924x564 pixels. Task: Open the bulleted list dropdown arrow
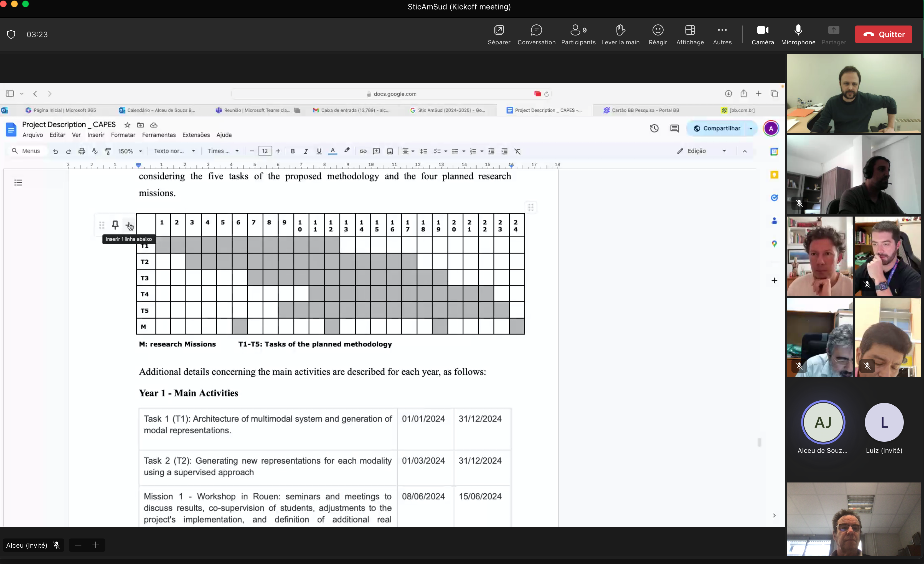point(464,151)
